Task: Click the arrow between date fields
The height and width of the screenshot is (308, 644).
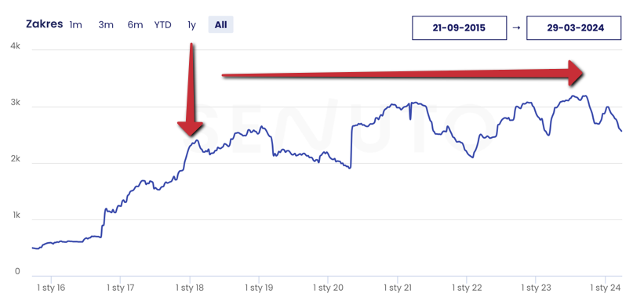Action: click(517, 28)
